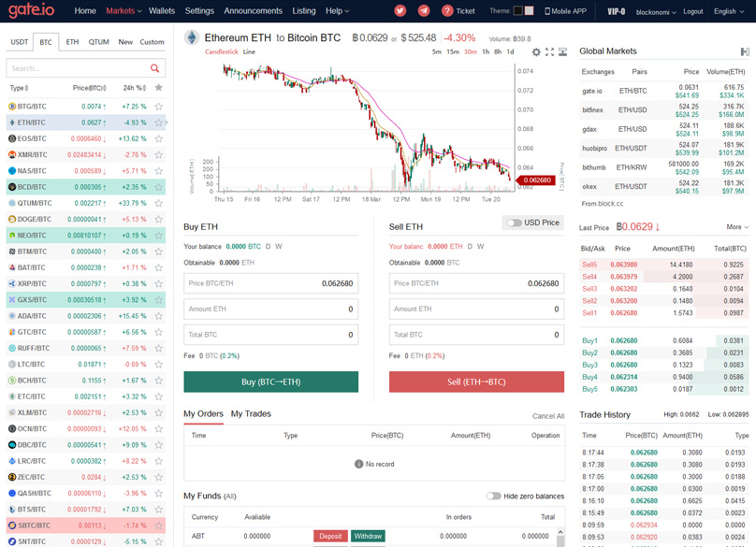Switch chart to Line mode
Viewport: 756px width, 547px height.
point(249,51)
